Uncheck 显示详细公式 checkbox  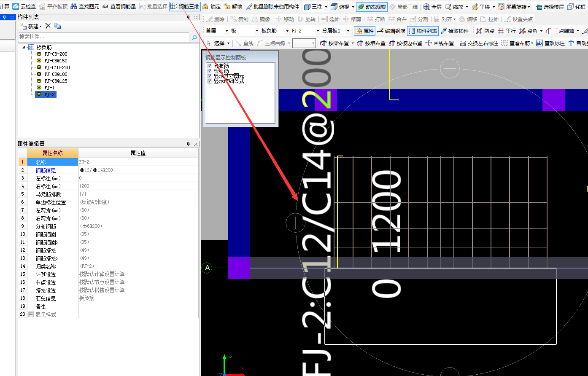click(210, 81)
